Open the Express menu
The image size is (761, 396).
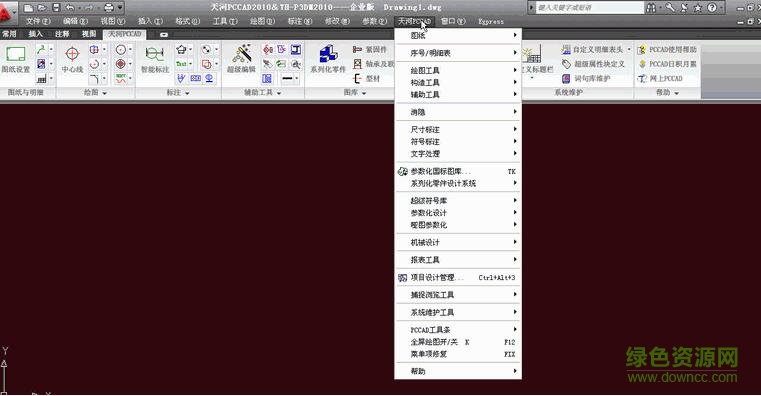click(491, 21)
